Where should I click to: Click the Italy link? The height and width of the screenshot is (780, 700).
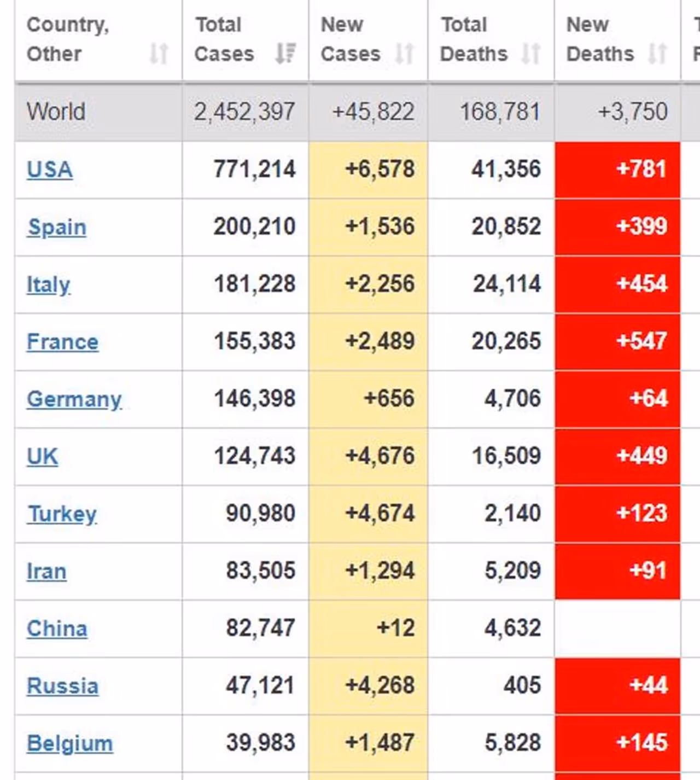[49, 284]
